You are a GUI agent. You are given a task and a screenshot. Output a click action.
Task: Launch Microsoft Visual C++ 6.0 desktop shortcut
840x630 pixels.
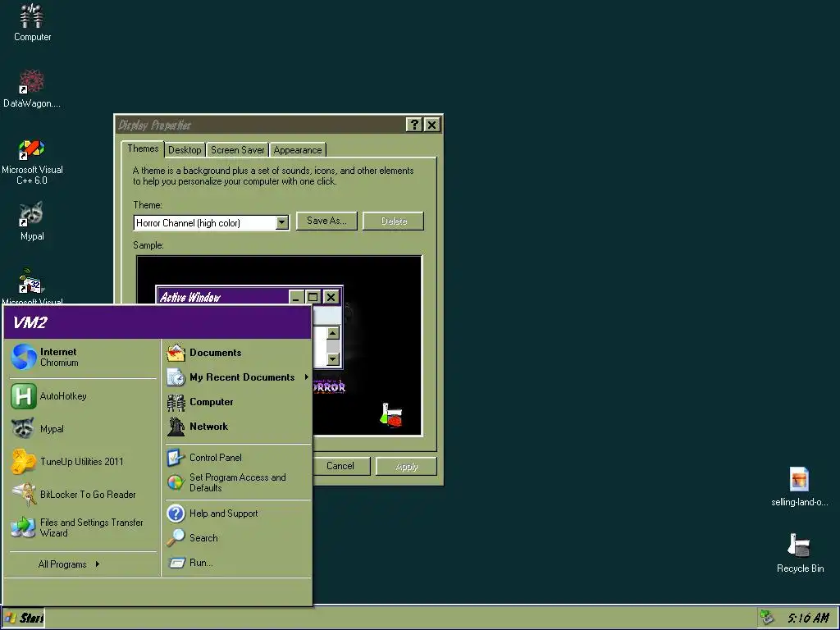pos(32,162)
